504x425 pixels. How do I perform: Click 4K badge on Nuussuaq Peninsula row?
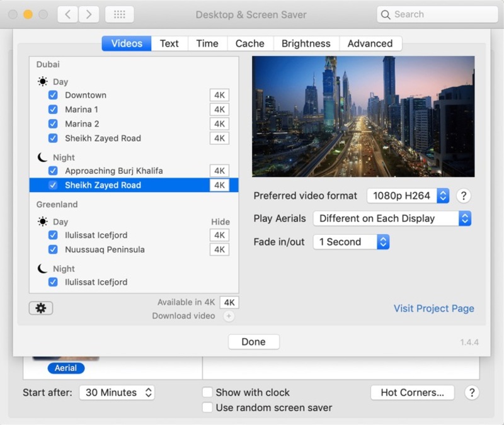(x=219, y=249)
